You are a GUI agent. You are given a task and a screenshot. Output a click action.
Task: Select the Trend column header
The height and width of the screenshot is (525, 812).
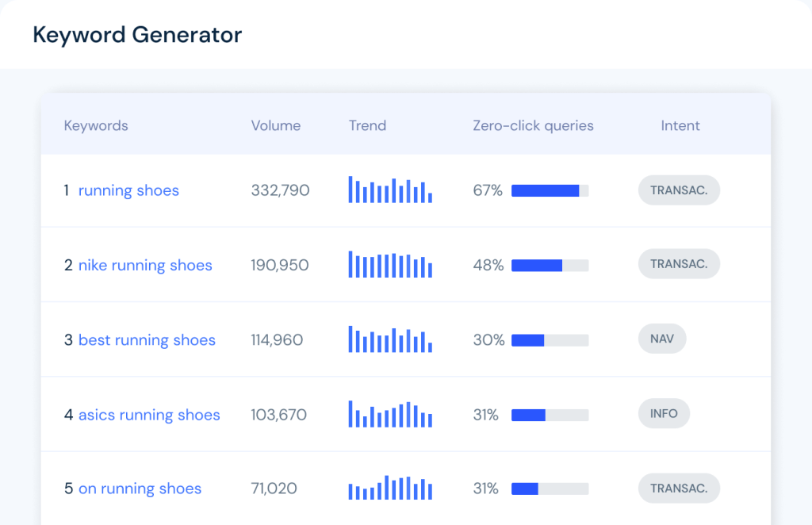[x=367, y=125]
